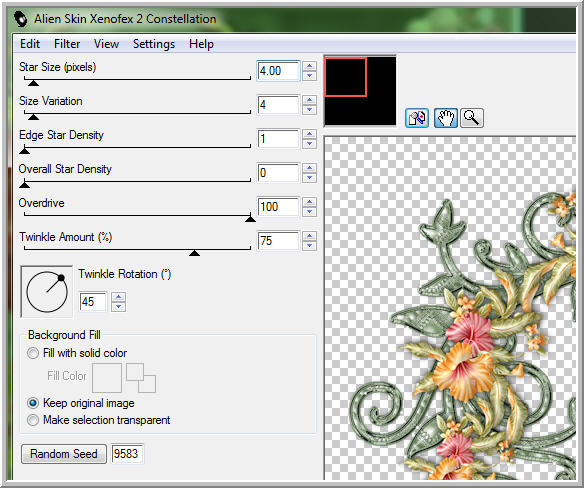Select Make selection transparent option

[33, 420]
